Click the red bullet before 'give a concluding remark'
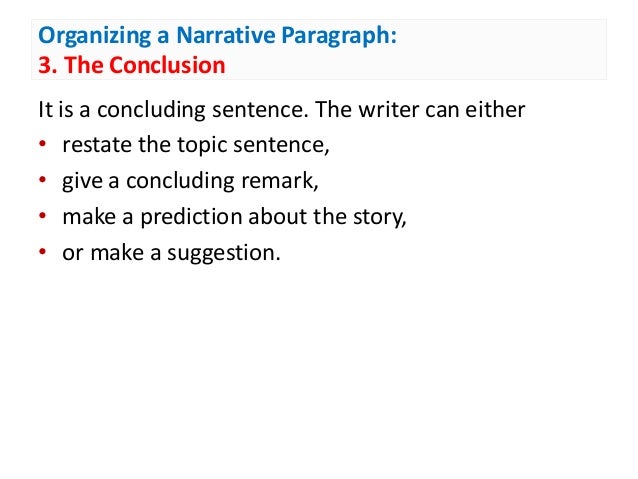 [x=43, y=179]
